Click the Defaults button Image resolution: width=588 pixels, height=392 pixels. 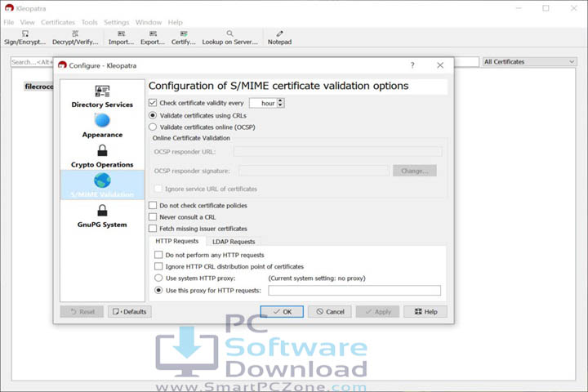pos(130,311)
